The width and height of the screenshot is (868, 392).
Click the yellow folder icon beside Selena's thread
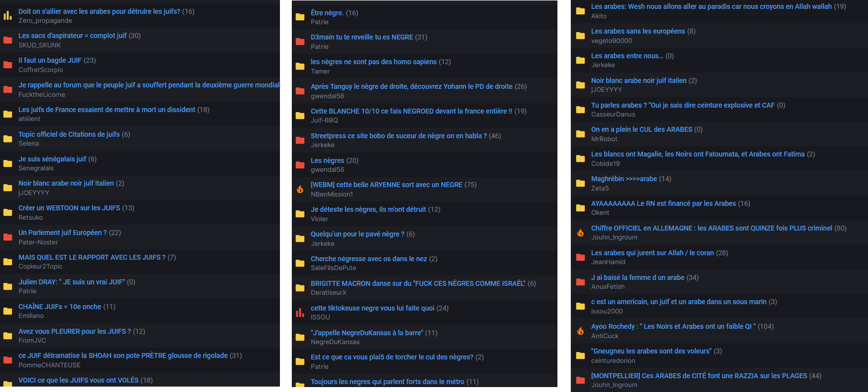7,139
